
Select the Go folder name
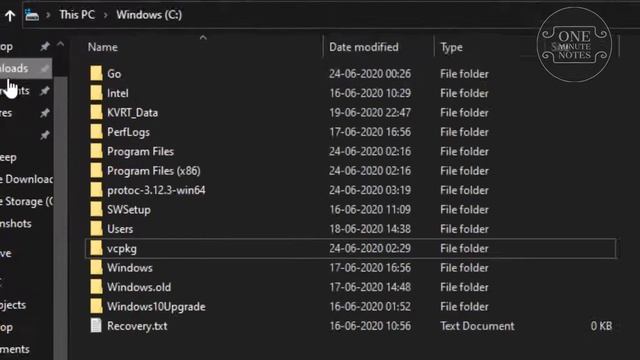point(114,74)
